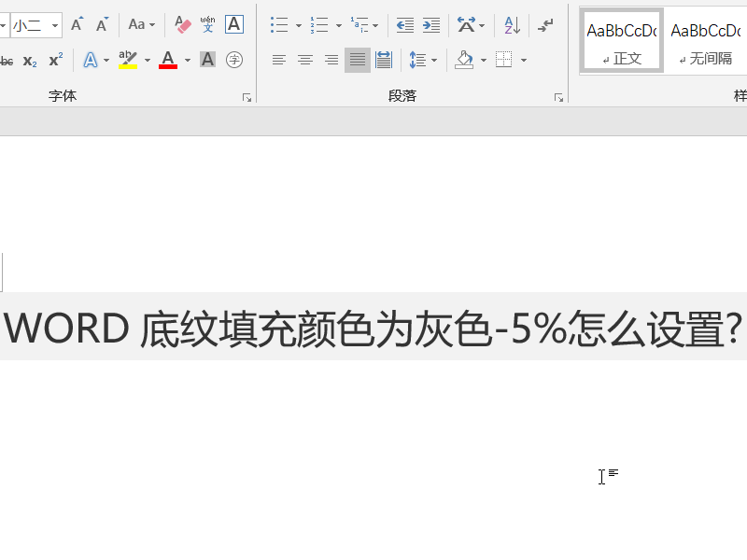
Task: Click the Increase Font Size icon
Action: coord(77,24)
